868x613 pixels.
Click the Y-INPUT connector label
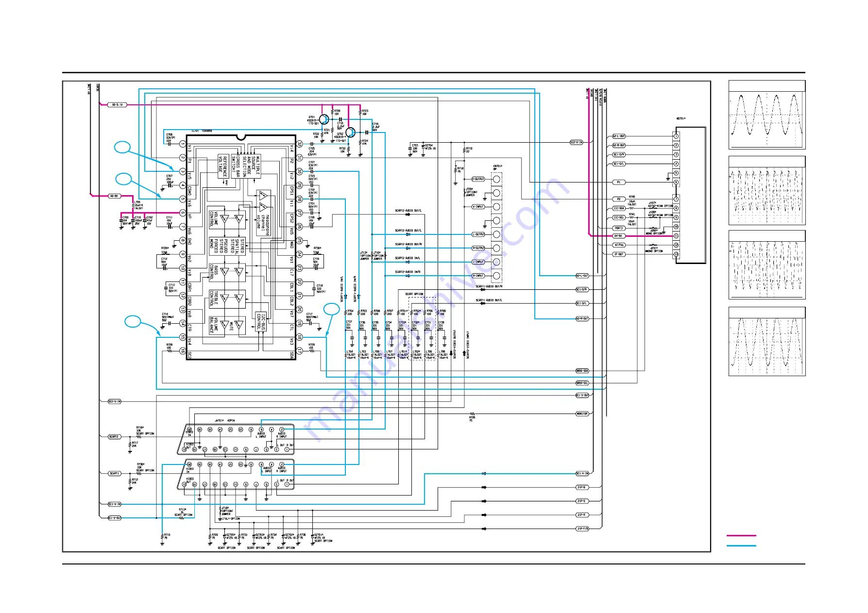point(478,207)
